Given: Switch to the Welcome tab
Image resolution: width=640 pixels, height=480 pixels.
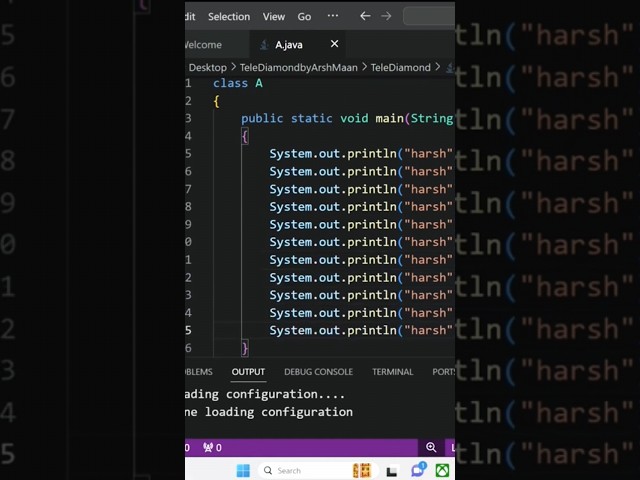Looking at the screenshot, I should click(204, 44).
